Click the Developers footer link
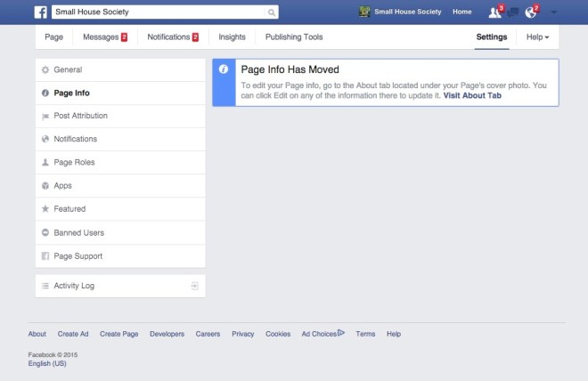The image size is (588, 381). (167, 334)
